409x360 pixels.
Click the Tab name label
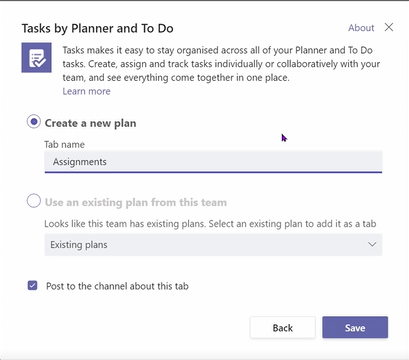coord(64,144)
